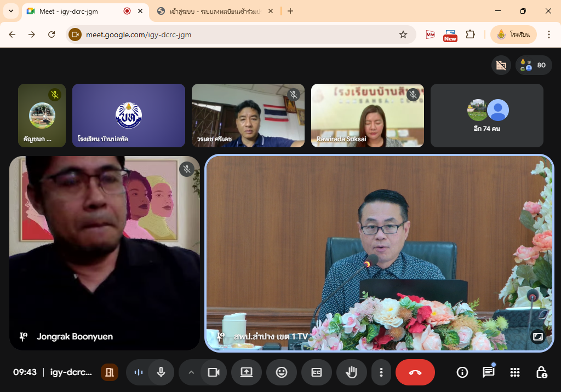The image size is (561, 392).
Task: Toggle closed captions on or off
Action: 316,372
